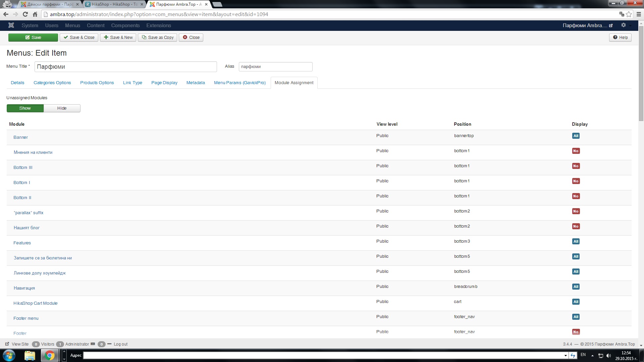Screen dimensions: 644x362
Task: Click the No badge for Bottom III
Action: (576, 166)
